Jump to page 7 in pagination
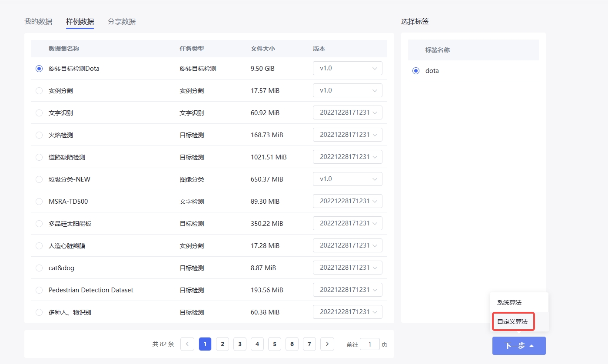The height and width of the screenshot is (364, 608). point(309,344)
